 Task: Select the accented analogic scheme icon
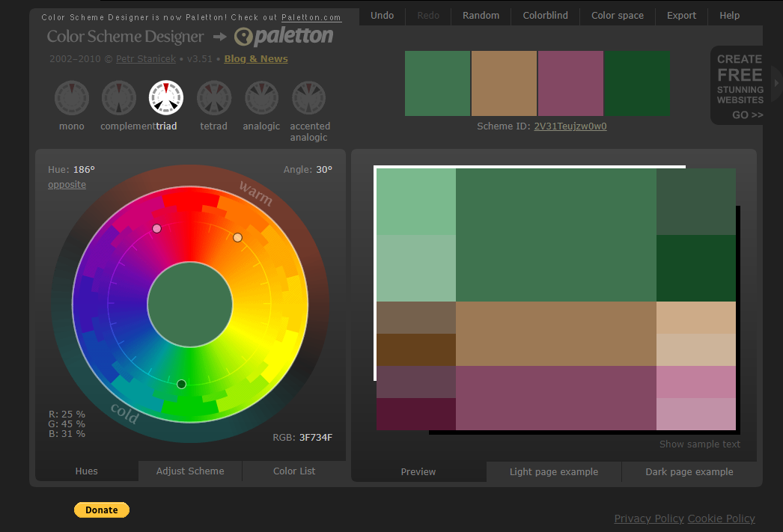click(x=309, y=98)
